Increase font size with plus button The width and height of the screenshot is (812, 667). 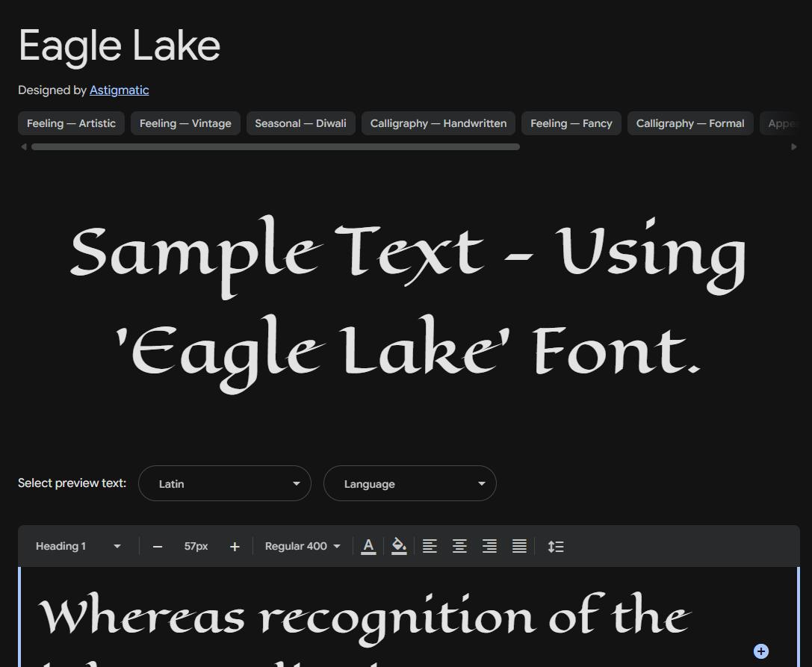tap(235, 546)
